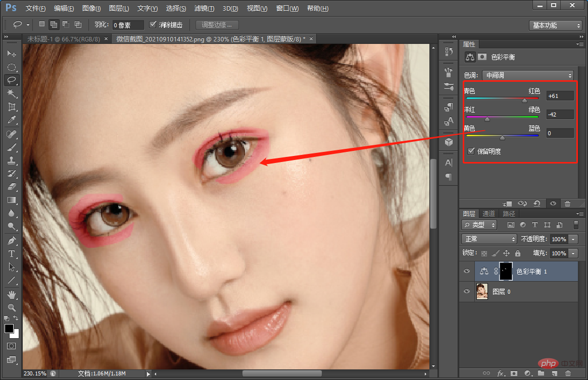The width and height of the screenshot is (588, 380).
Task: Pick the Eyedropper tool
Action: 12,120
